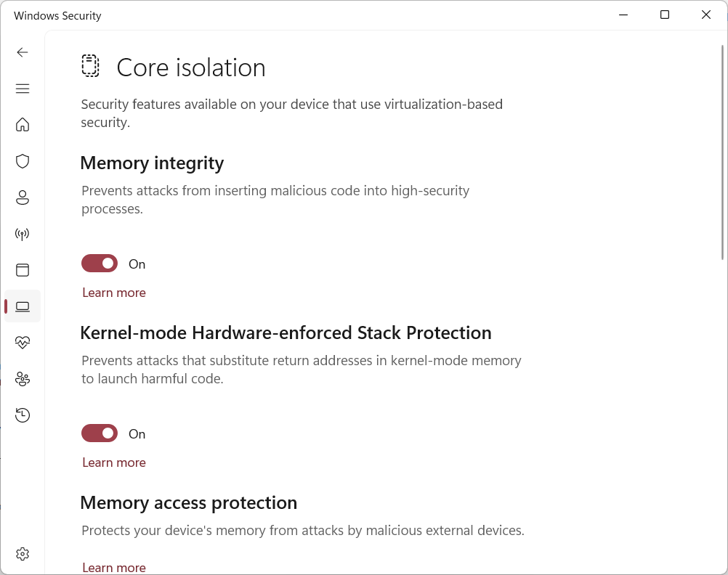Image resolution: width=728 pixels, height=575 pixels.
Task: Go back using the back arrow
Action: pos(23,52)
